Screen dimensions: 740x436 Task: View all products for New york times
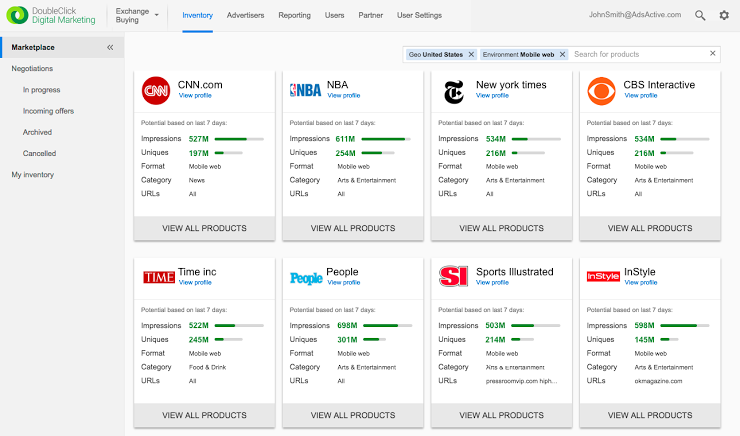pyautogui.click(x=502, y=228)
